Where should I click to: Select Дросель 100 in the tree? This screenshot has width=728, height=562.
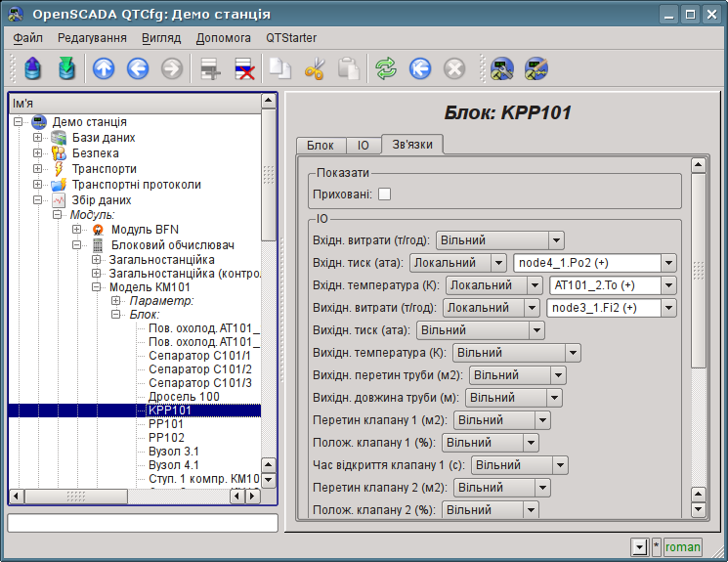click(184, 397)
